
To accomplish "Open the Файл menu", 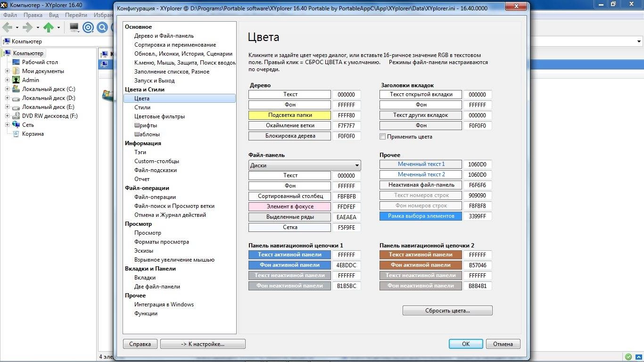I will pos(10,15).
